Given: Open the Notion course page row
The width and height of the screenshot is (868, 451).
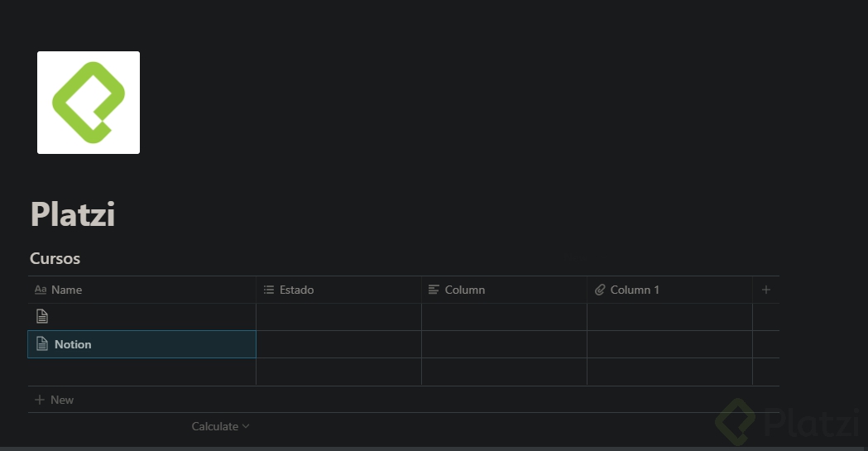Looking at the screenshot, I should pyautogui.click(x=74, y=344).
